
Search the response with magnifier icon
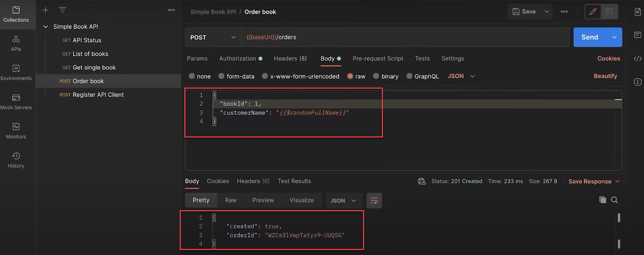pos(614,200)
